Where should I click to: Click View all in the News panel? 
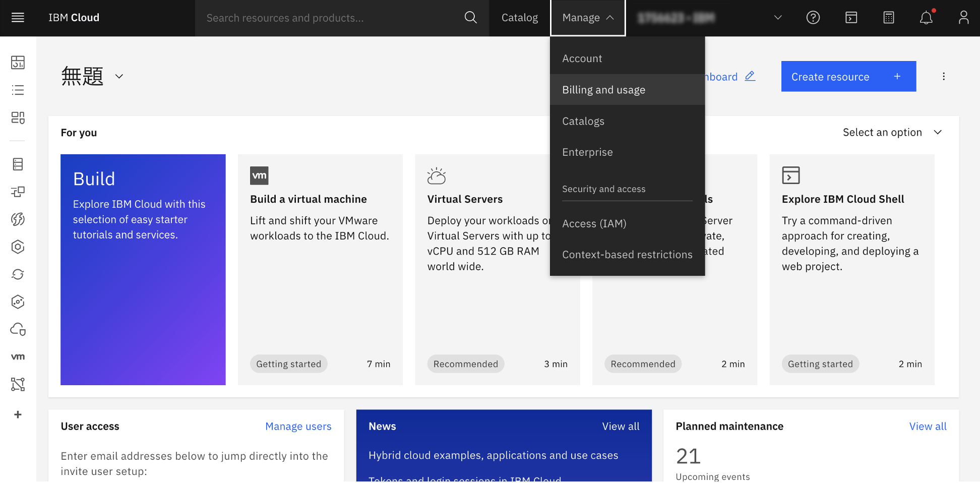pos(621,427)
